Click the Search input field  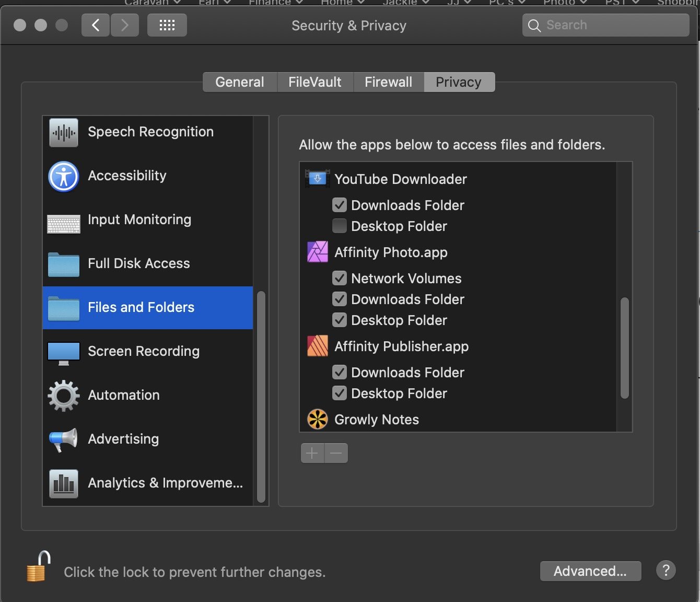(606, 25)
